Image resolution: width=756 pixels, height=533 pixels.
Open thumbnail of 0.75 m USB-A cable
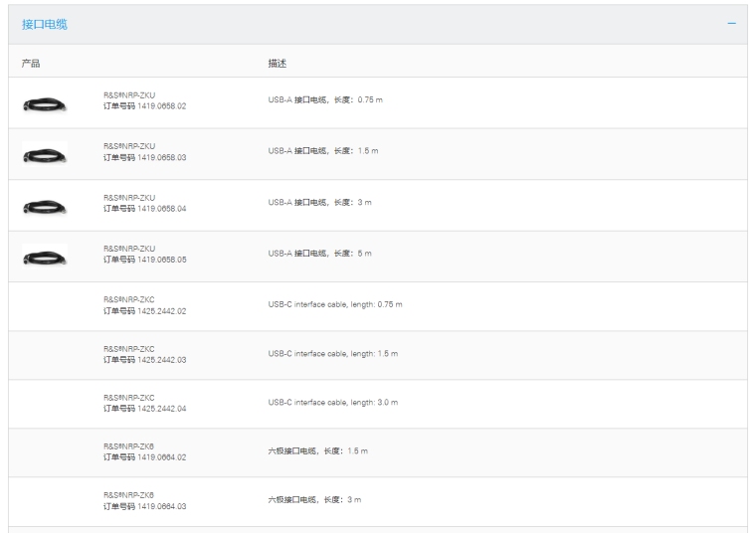click(x=45, y=103)
